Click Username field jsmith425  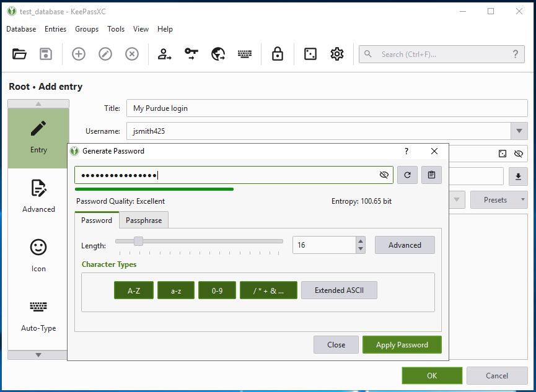(x=319, y=131)
